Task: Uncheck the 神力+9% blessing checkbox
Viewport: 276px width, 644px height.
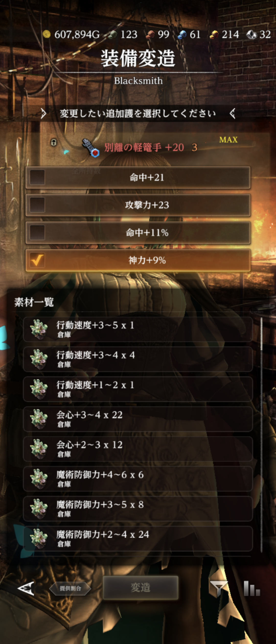Action: [x=37, y=260]
